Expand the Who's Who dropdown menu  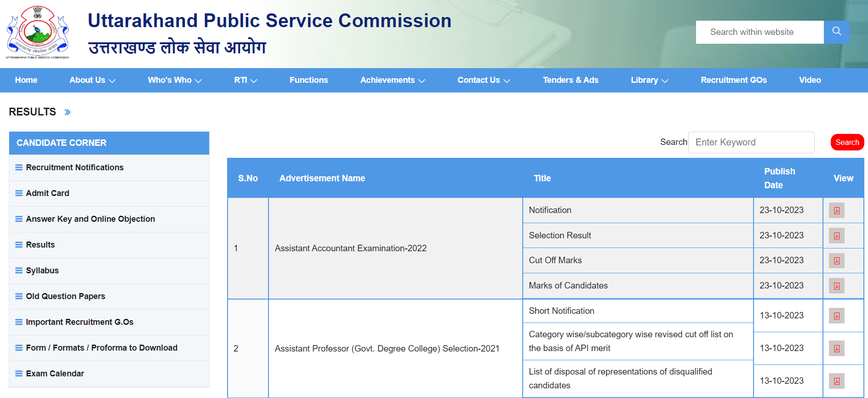175,80
